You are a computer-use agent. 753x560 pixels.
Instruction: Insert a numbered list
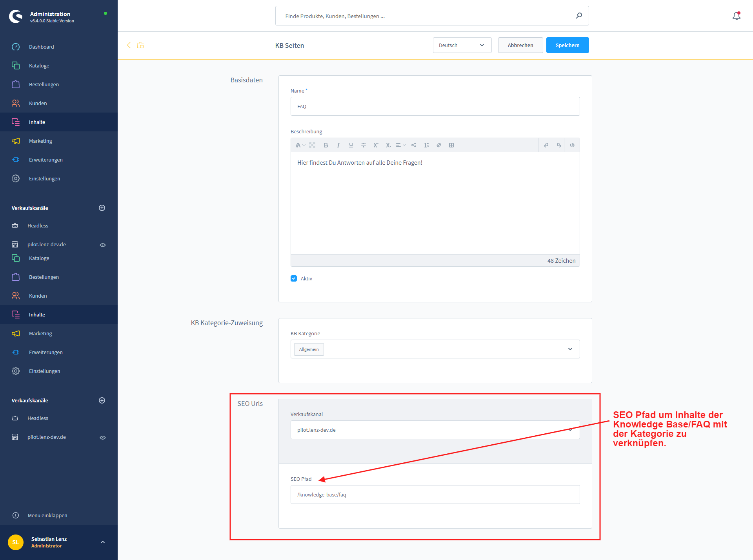(x=426, y=145)
